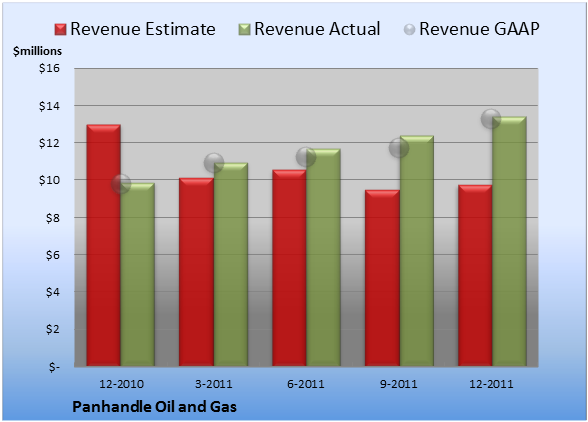Click the '$4' y-axis value
Screen dimensions: 588x422
[52, 292]
